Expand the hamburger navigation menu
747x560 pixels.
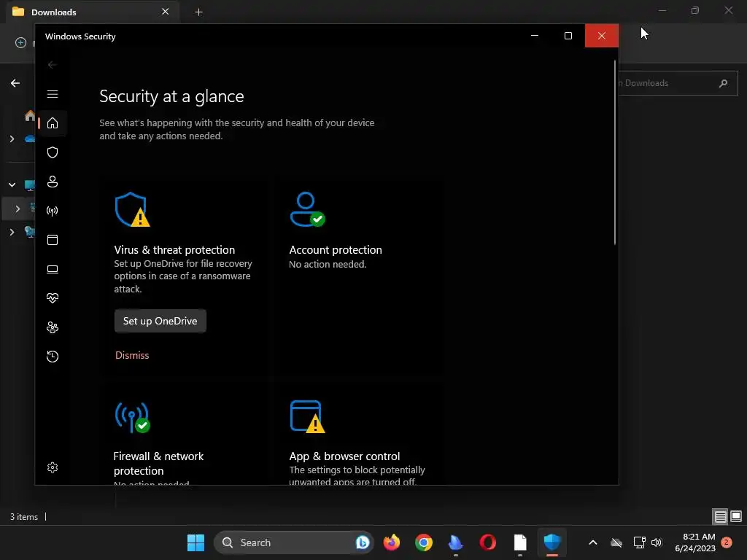tap(53, 94)
